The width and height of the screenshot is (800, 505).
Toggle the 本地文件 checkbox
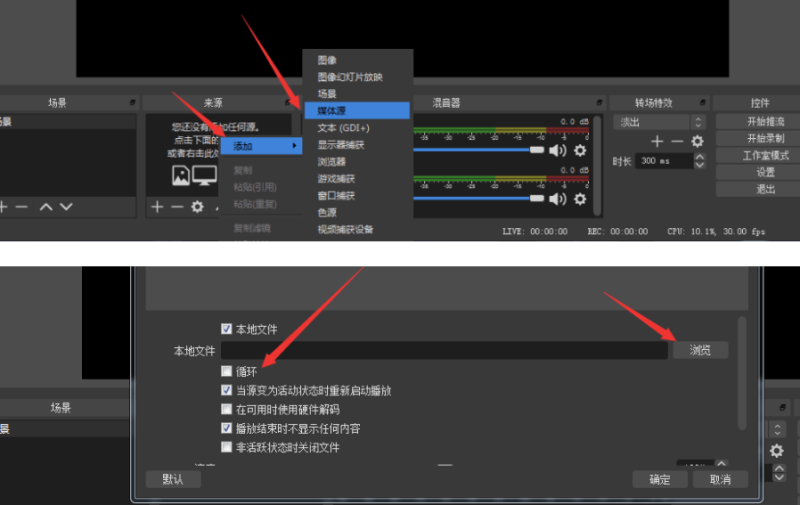[227, 329]
